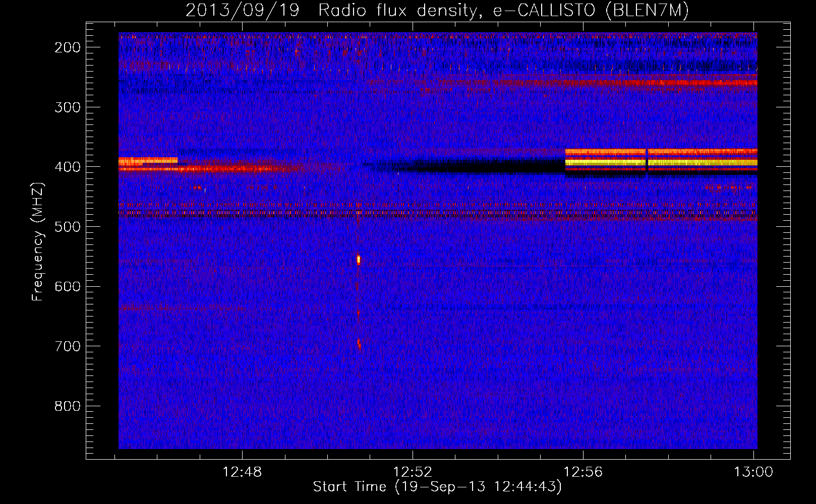This screenshot has height=504, width=816.
Task: Click the bright yellow burst near 550 MHz
Action: tap(359, 260)
